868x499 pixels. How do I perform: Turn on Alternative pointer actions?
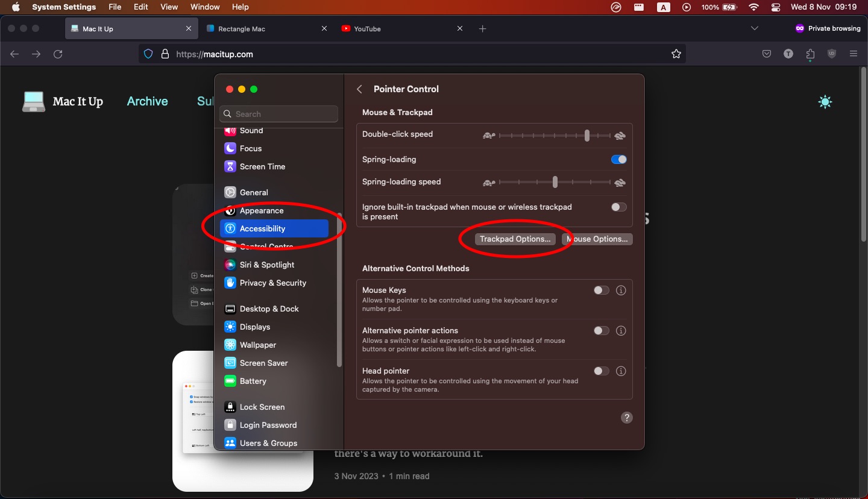click(x=601, y=331)
